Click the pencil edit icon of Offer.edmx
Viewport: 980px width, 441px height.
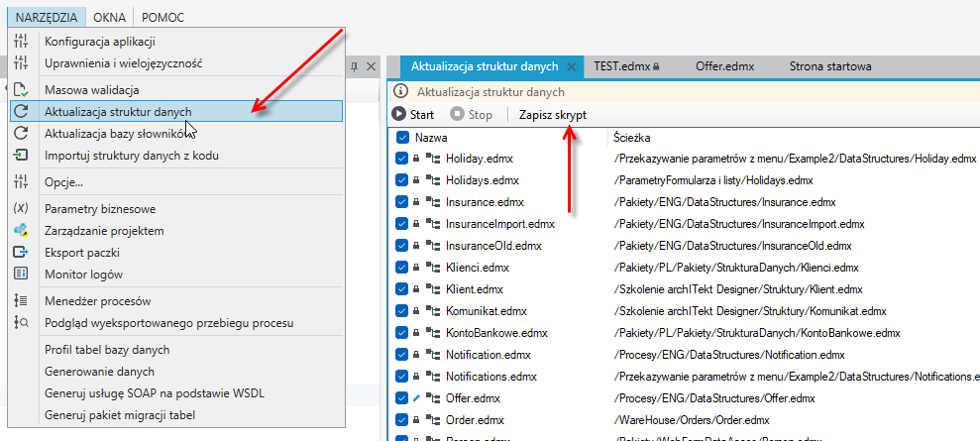click(x=417, y=398)
